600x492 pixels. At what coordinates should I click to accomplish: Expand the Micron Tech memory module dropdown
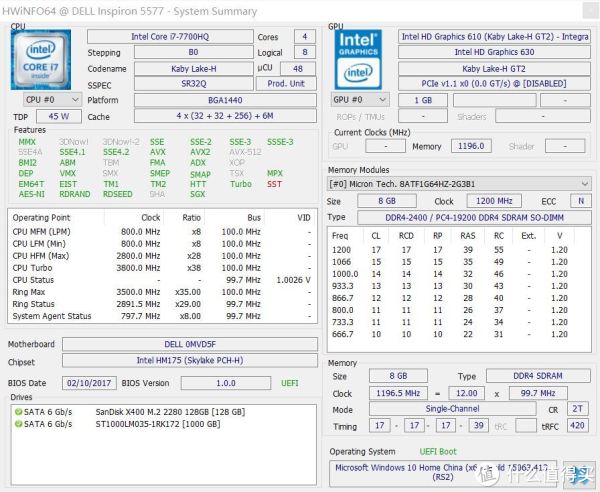pyautogui.click(x=459, y=184)
